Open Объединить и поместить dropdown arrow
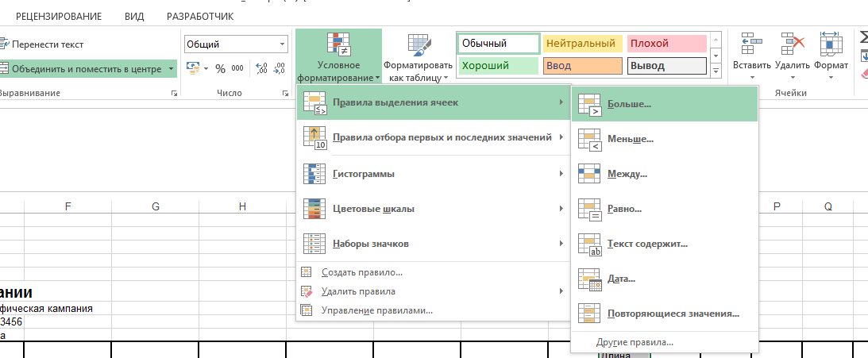Viewport: 868px width, 358px height. (172, 69)
